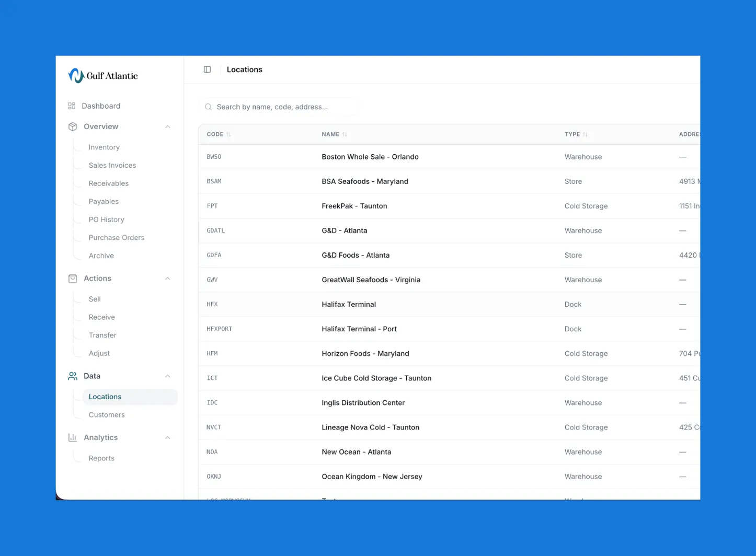Click the Overview box icon
The width and height of the screenshot is (756, 556).
tap(73, 126)
